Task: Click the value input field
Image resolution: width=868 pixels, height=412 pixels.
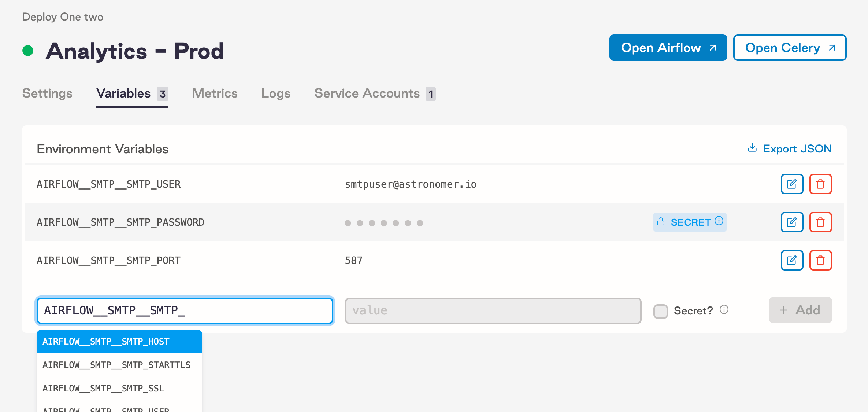Action: tap(493, 310)
